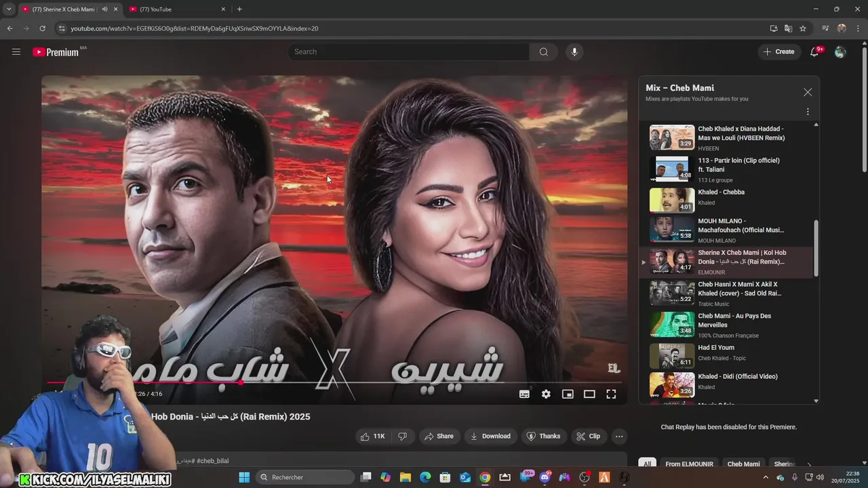
Task: Click the Mix playlist scrollbar
Action: pyautogui.click(x=816, y=247)
